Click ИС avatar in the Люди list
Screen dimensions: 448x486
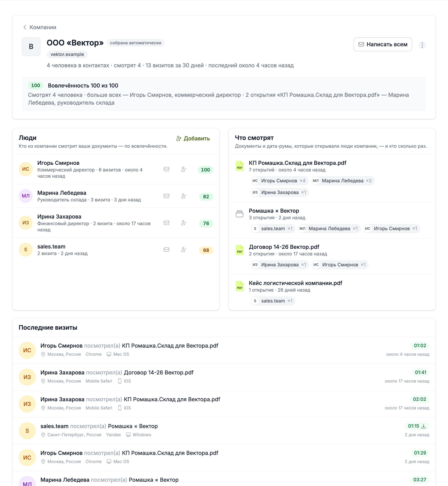[26, 169]
